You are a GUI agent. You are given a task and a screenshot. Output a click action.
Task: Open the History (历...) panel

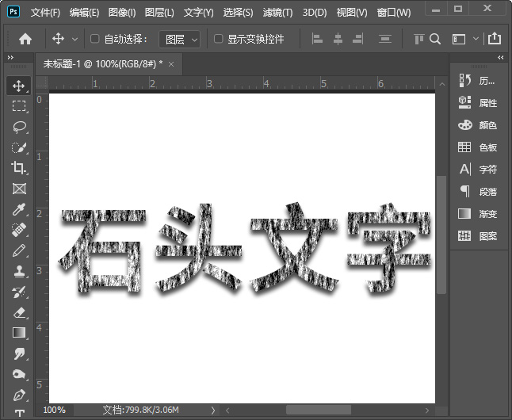pyautogui.click(x=478, y=80)
